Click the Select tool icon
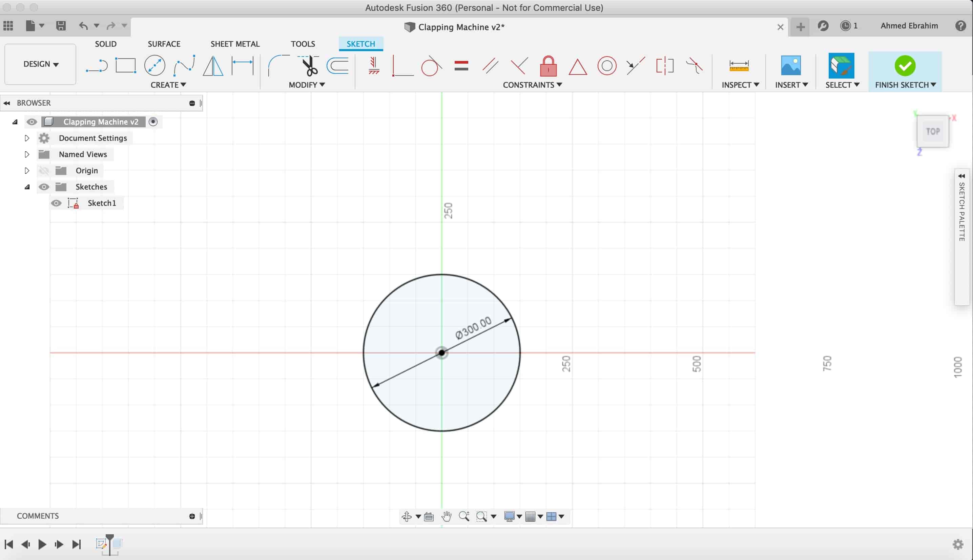 tap(842, 65)
